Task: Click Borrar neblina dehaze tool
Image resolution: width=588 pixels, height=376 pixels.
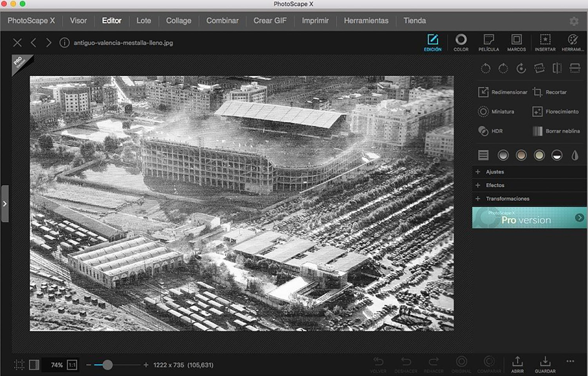Action: 556,131
